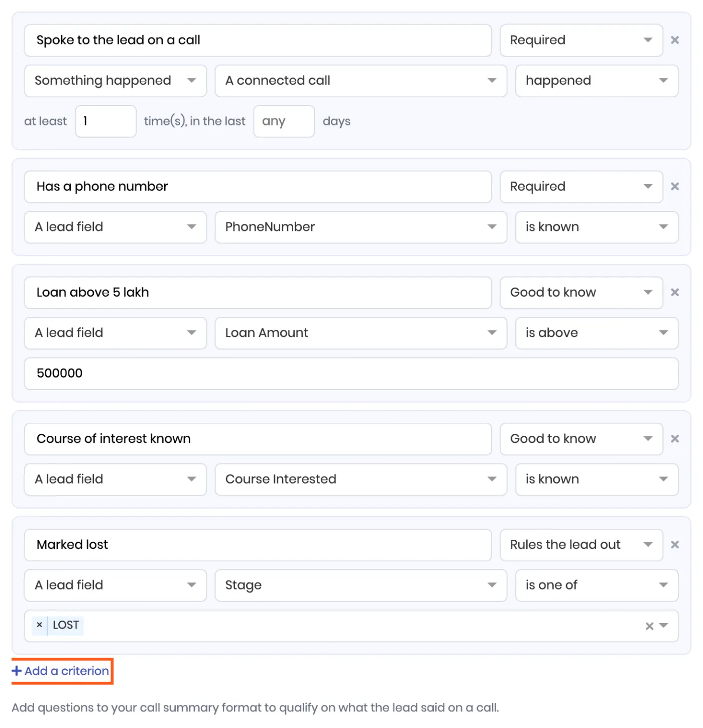Viewport: 703px width, 728px height.
Task: Focus the 'at least' times input showing 1
Action: (x=105, y=121)
